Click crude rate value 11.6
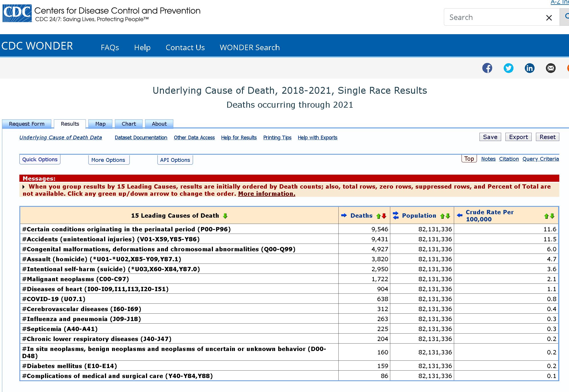 click(550, 229)
